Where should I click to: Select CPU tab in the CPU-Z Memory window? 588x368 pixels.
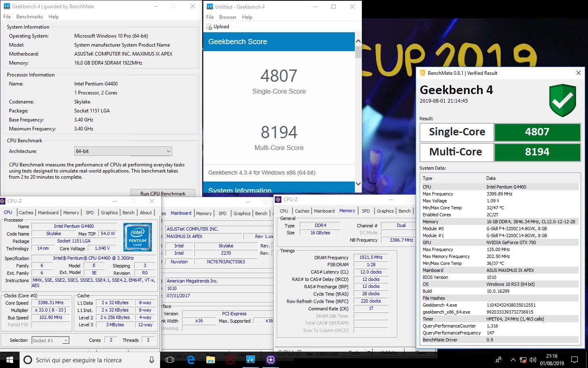pos(284,211)
